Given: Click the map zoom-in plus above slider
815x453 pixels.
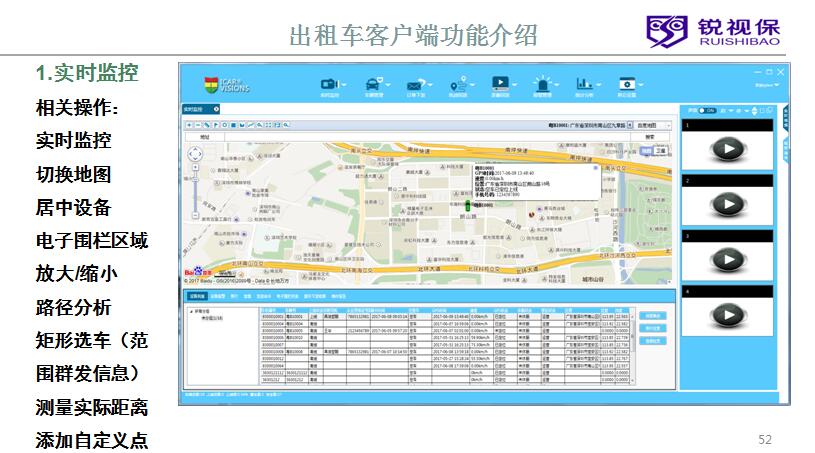Looking at the screenshot, I should click(195, 167).
